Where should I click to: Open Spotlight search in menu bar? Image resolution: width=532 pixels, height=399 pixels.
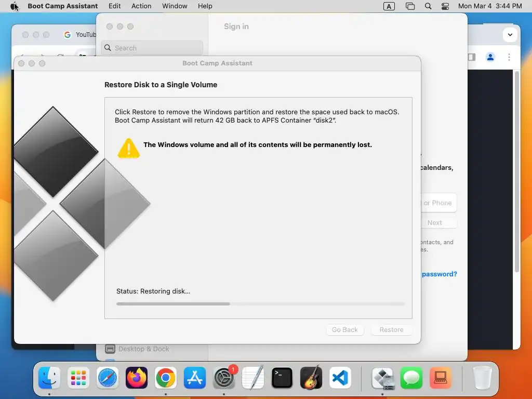428,6
